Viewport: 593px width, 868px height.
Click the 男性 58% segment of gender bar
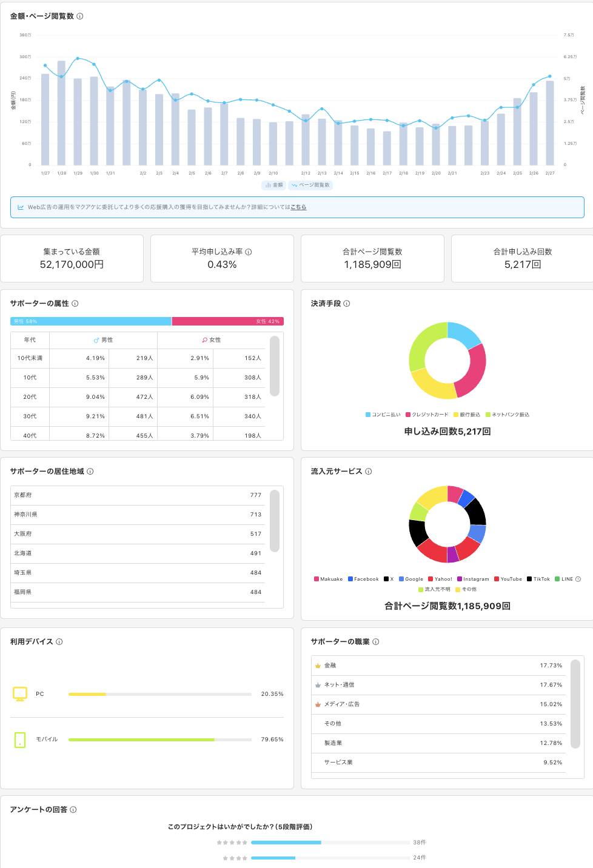pyautogui.click(x=91, y=321)
